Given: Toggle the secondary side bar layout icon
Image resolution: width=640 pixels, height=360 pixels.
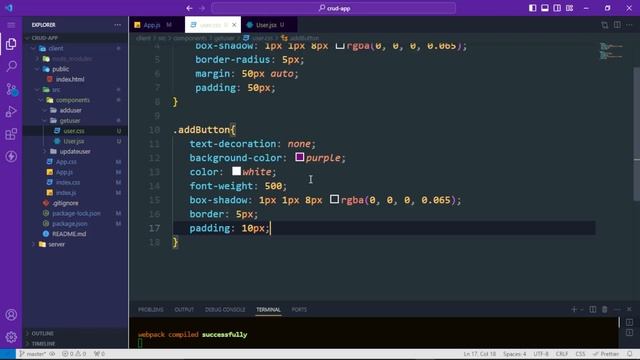Looking at the screenshot, I should click(x=557, y=8).
